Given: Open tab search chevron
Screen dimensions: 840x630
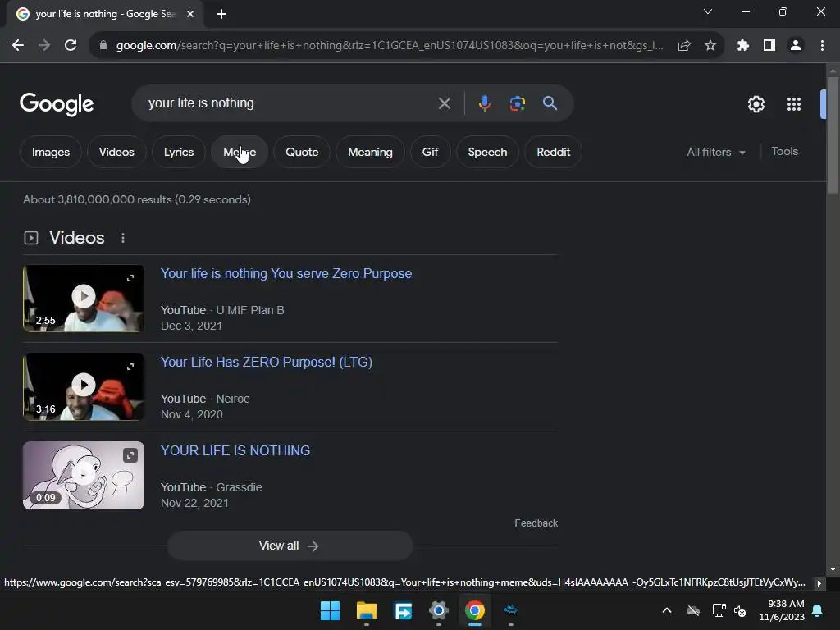Looking at the screenshot, I should (x=708, y=11).
